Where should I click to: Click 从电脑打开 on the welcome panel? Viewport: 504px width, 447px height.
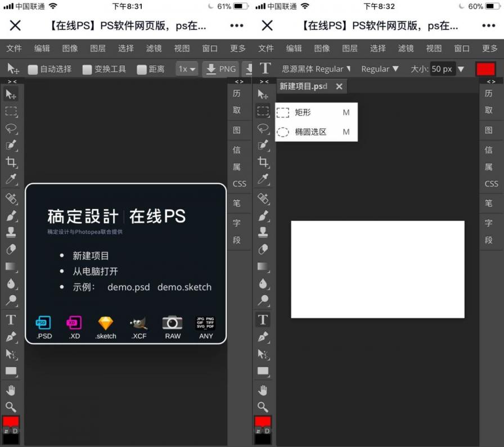point(95,271)
